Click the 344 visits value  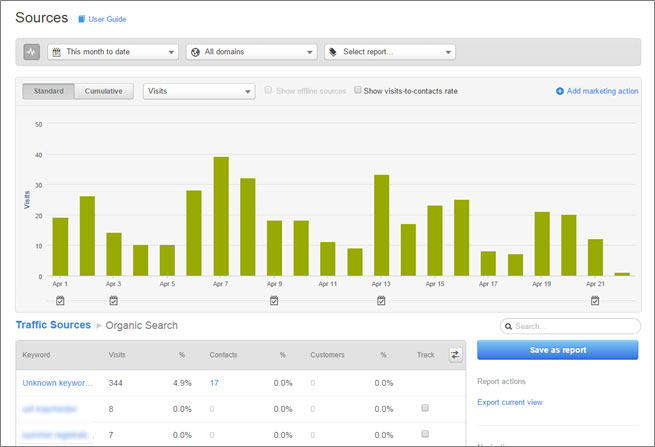[x=116, y=383]
